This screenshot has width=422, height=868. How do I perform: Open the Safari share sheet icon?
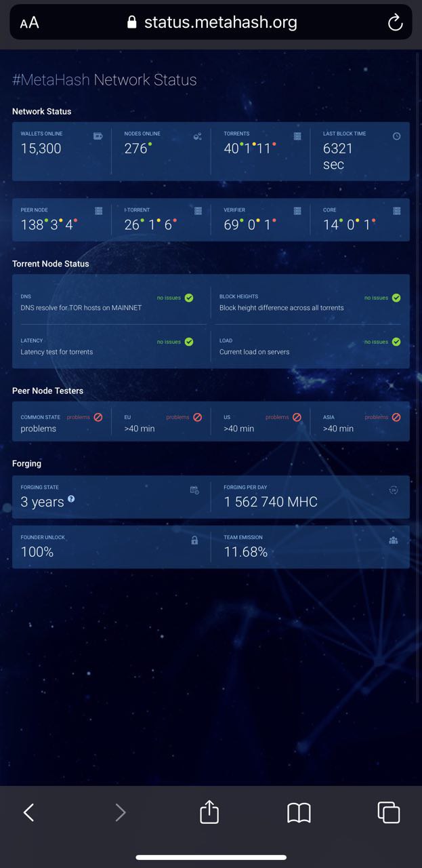point(209,811)
